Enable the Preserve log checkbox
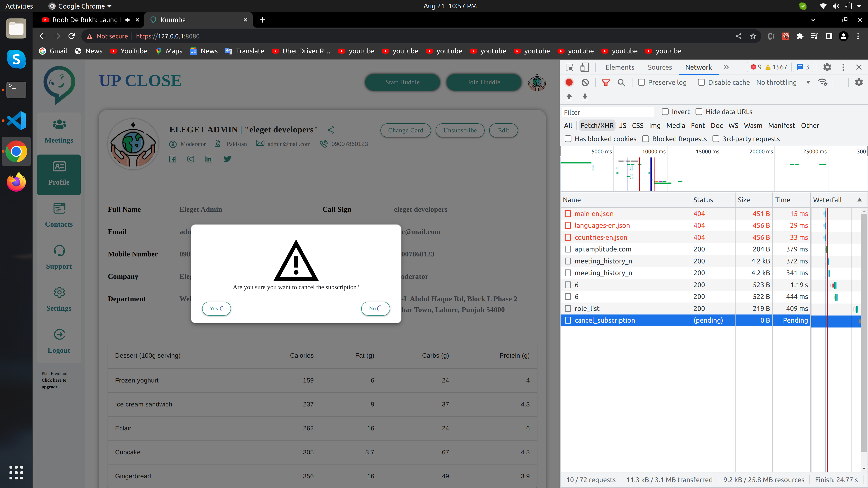 642,82
